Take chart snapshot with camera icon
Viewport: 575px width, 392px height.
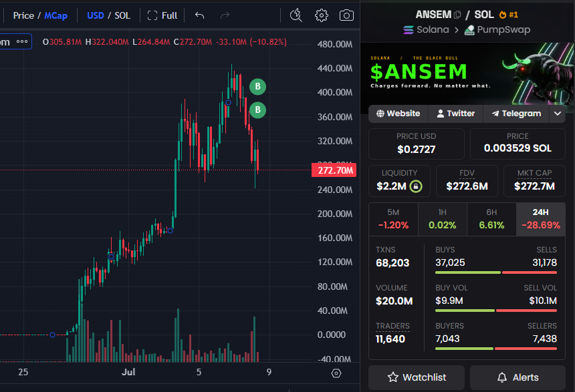(x=346, y=15)
